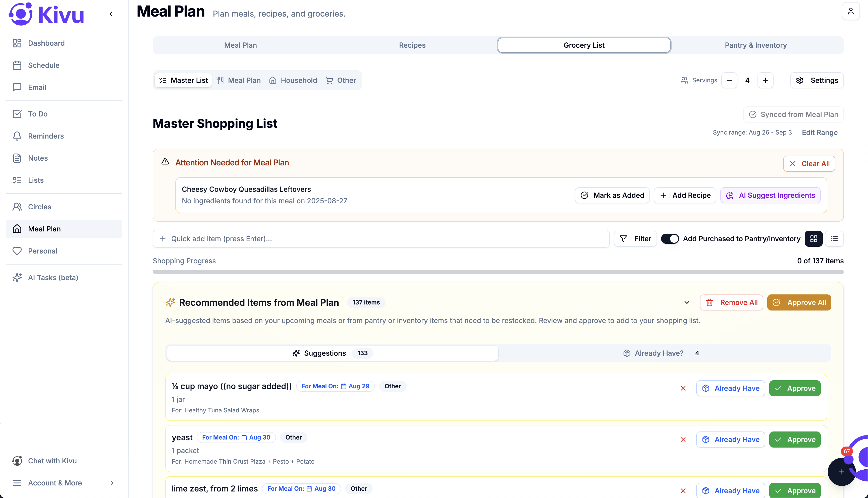Approve All recommended items
Viewport: 868px width, 498px height.
[799, 302]
